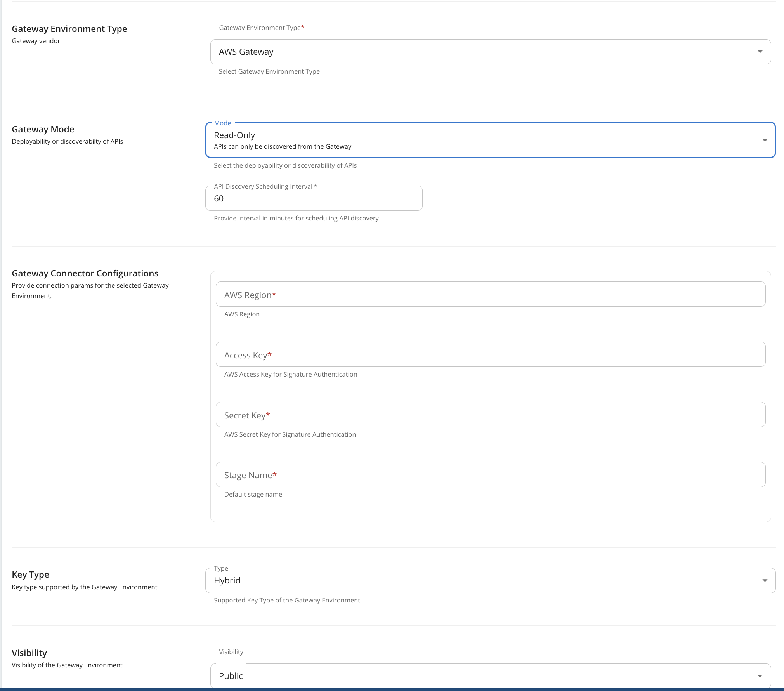784x691 pixels.
Task: Click the Read-Only mode selection box
Action: [466, 140]
